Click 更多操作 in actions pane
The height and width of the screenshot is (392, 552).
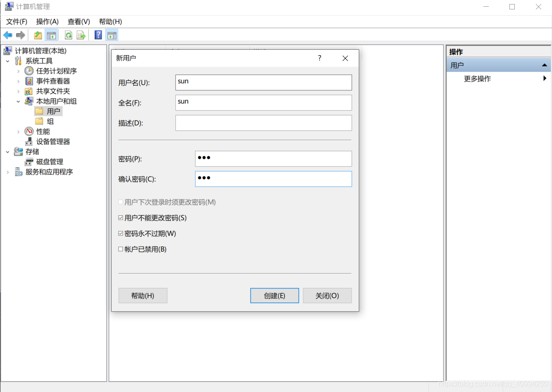pos(477,78)
